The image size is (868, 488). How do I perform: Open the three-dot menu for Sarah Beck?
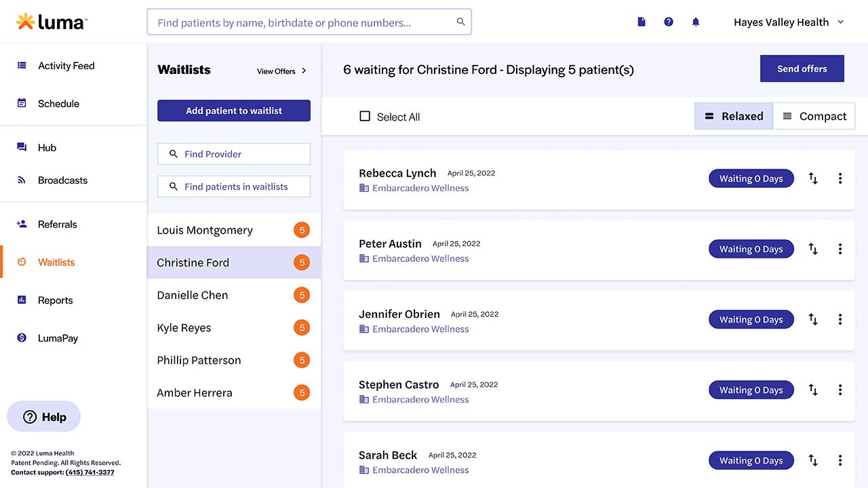point(840,461)
